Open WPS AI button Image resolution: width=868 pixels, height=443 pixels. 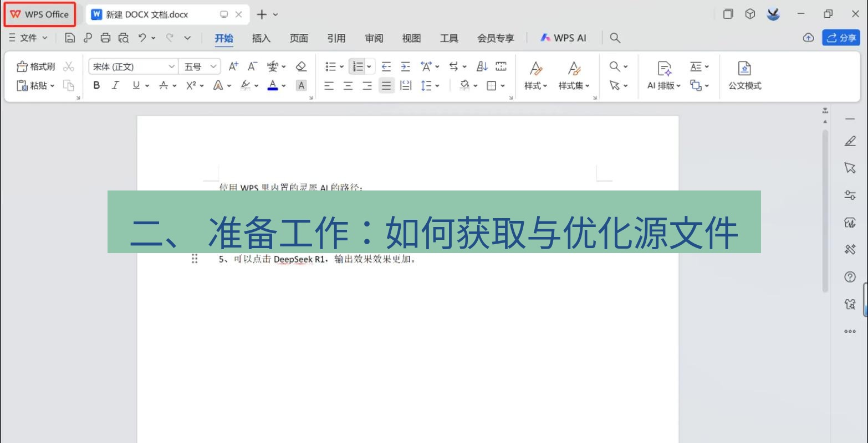coord(563,38)
